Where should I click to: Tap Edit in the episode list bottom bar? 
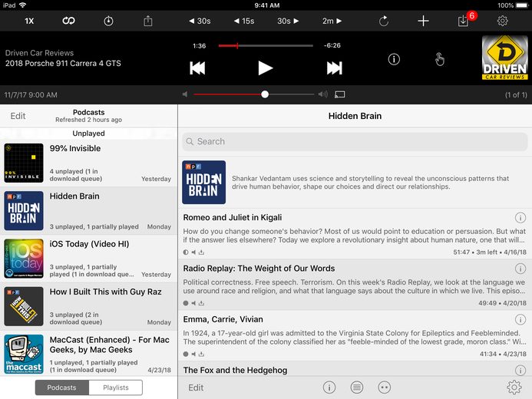196,387
